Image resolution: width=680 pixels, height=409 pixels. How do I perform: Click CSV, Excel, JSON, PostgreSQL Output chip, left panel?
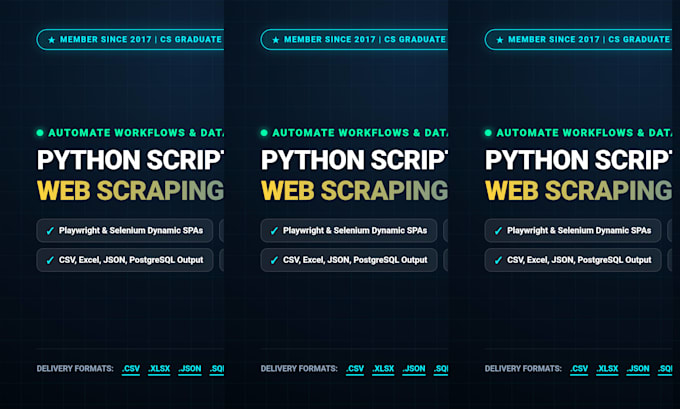pos(125,260)
